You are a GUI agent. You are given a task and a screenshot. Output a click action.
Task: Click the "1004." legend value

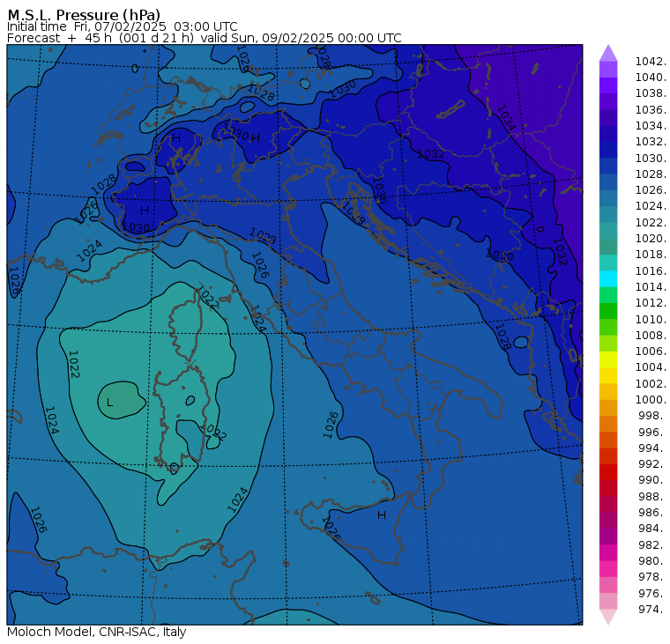(x=651, y=367)
